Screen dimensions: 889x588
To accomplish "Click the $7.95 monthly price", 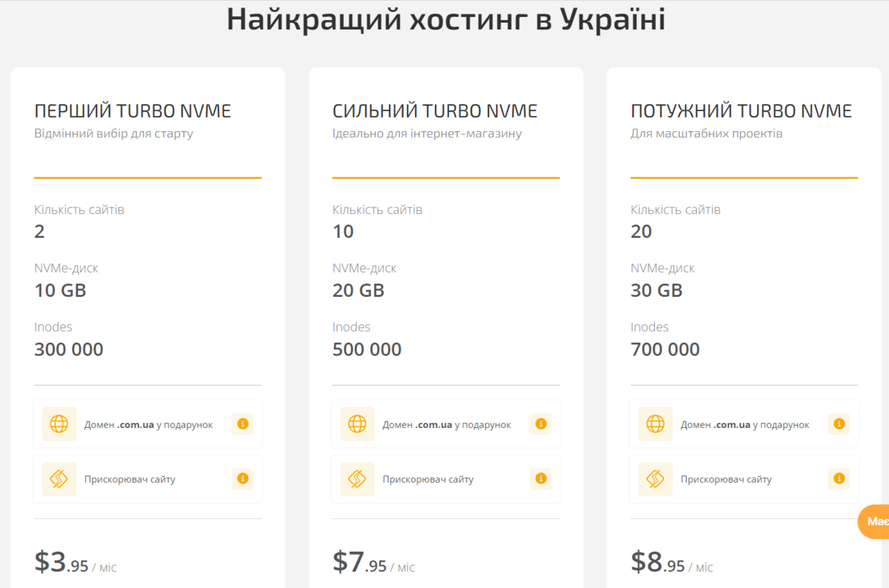I will point(373,563).
